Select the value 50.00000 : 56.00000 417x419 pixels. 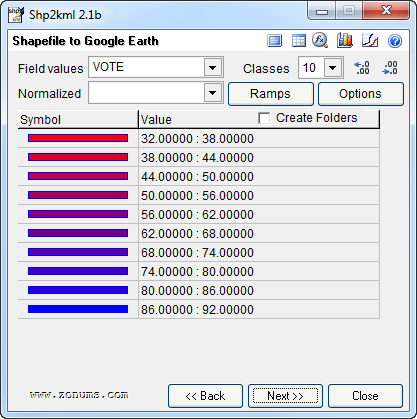coord(197,196)
